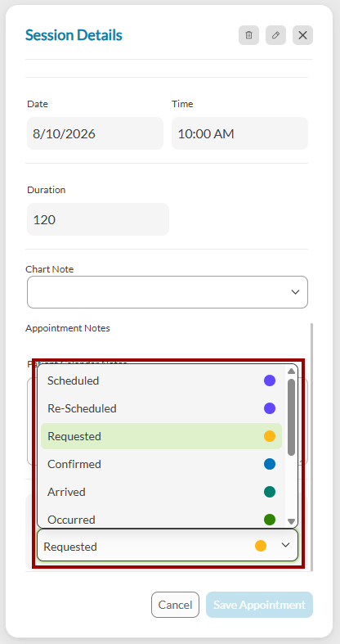
Task: Click the Save Appointment button
Action: click(x=259, y=605)
